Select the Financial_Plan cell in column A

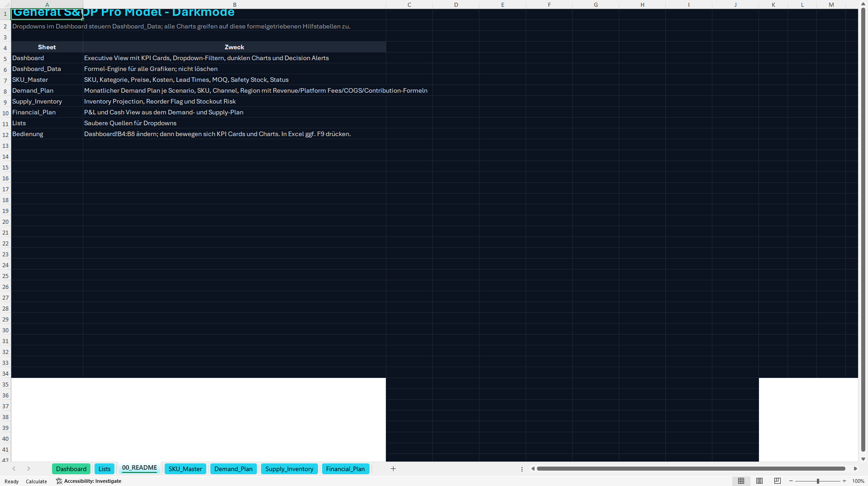click(47, 112)
